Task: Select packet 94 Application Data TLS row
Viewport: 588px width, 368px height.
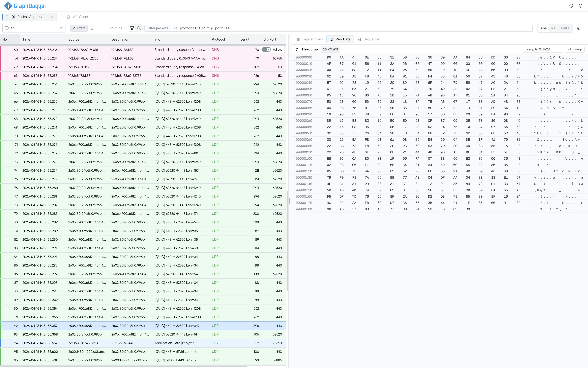Action: (143, 343)
